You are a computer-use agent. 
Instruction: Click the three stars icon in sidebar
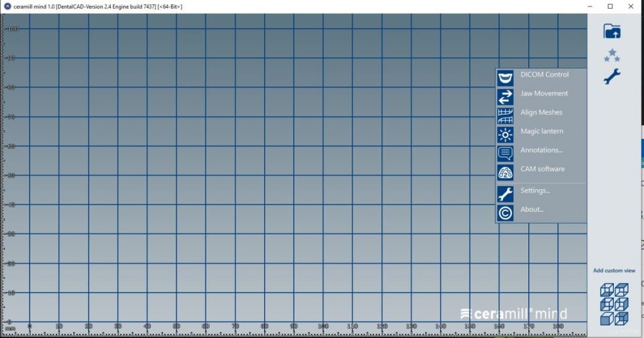coord(611,56)
